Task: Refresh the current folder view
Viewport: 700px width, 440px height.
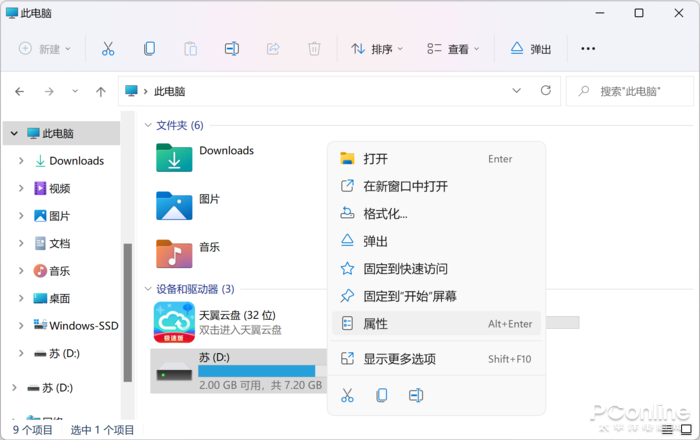Action: click(x=546, y=91)
